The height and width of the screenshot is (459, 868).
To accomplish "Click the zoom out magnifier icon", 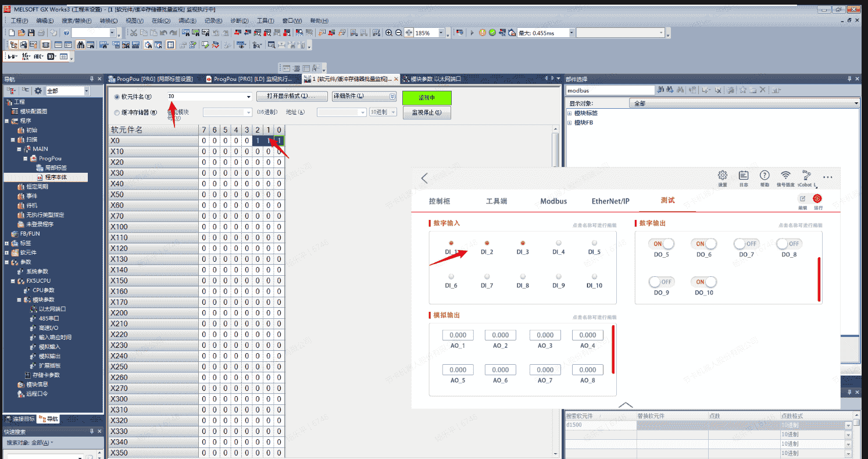I will click(x=398, y=33).
